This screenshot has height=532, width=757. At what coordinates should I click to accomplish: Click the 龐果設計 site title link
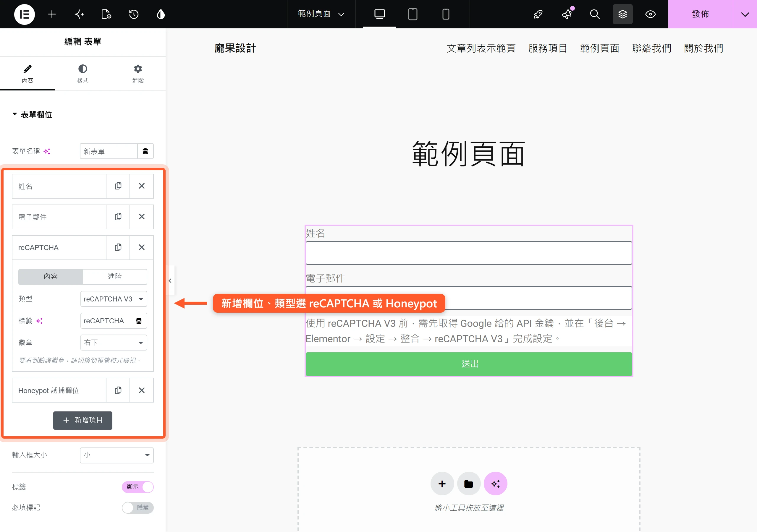pyautogui.click(x=235, y=48)
